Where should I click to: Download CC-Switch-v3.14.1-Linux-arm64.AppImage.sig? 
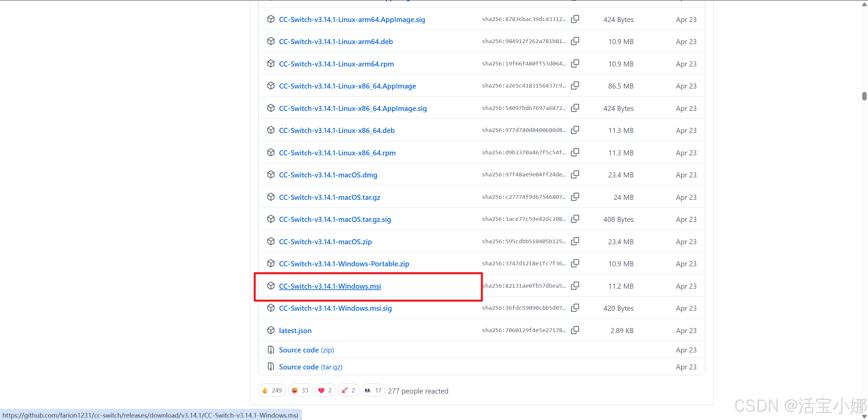point(352,20)
